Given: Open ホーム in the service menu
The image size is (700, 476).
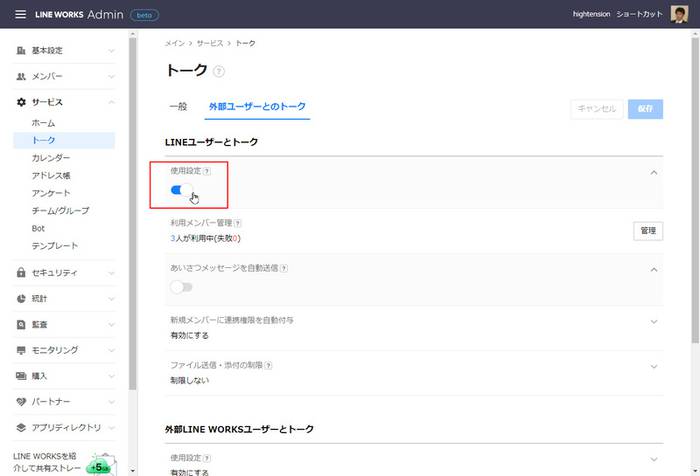Looking at the screenshot, I should point(43,123).
